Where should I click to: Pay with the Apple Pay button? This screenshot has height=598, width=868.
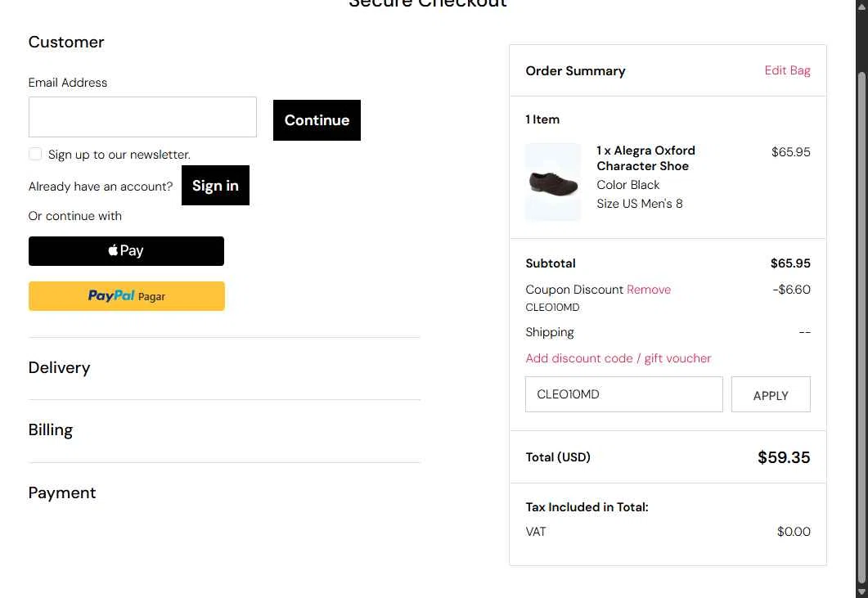click(126, 251)
